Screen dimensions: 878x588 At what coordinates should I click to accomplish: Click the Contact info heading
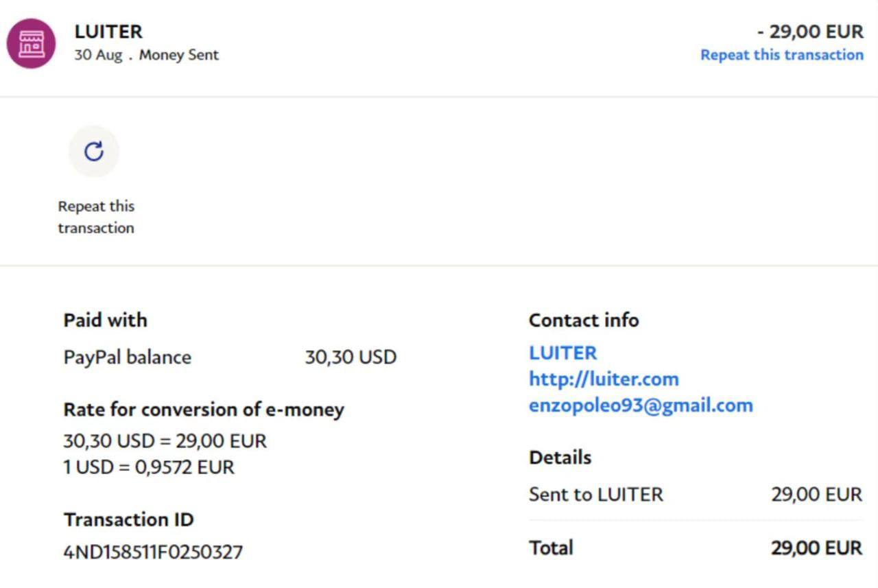pyautogui.click(x=584, y=320)
